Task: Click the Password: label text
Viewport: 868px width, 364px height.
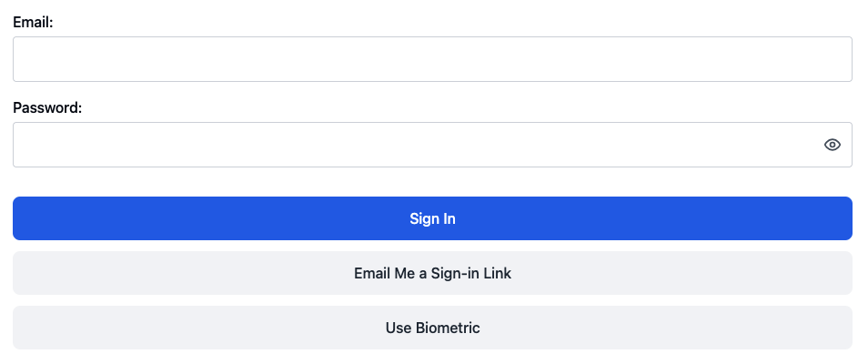Action: pos(47,107)
